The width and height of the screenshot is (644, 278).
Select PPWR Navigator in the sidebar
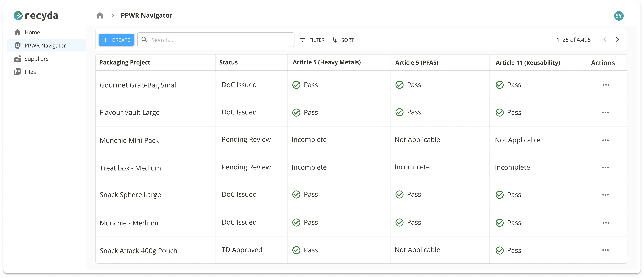(x=46, y=45)
